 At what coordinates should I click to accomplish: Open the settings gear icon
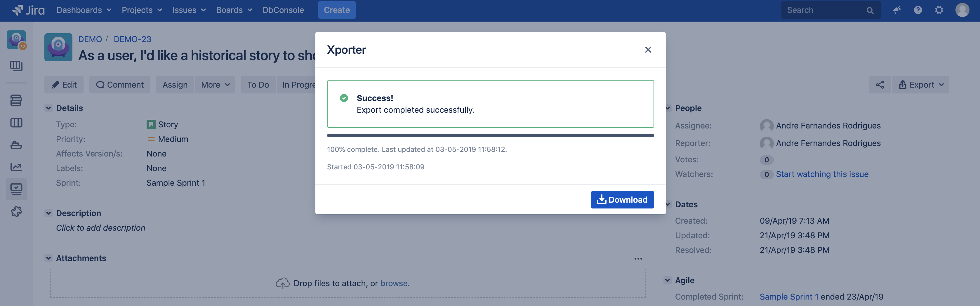pyautogui.click(x=939, y=10)
